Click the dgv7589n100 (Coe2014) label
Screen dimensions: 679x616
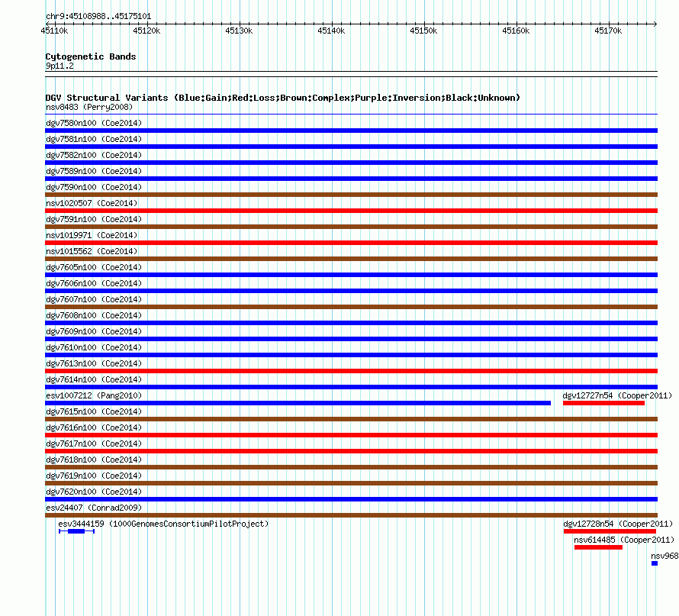(x=94, y=171)
